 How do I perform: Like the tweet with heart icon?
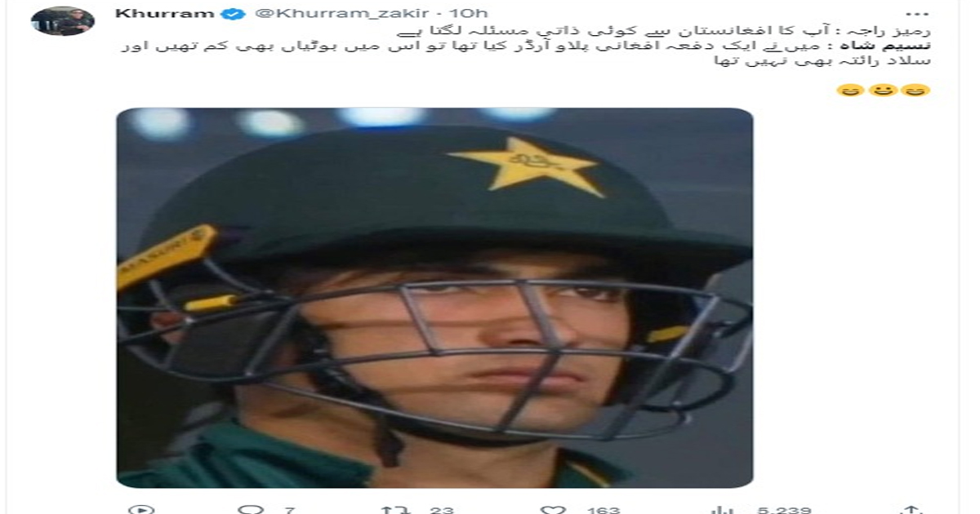554,509
